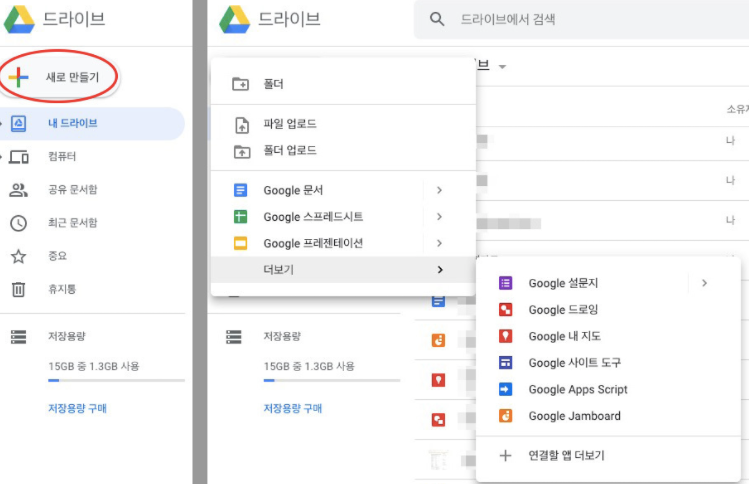Choose 폴더 from the new menu
The image size is (749, 484).
(x=343, y=84)
